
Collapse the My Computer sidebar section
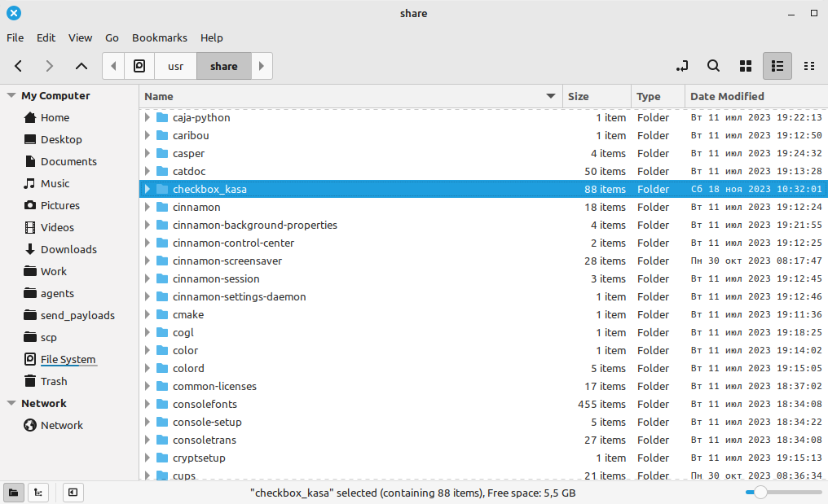11,95
